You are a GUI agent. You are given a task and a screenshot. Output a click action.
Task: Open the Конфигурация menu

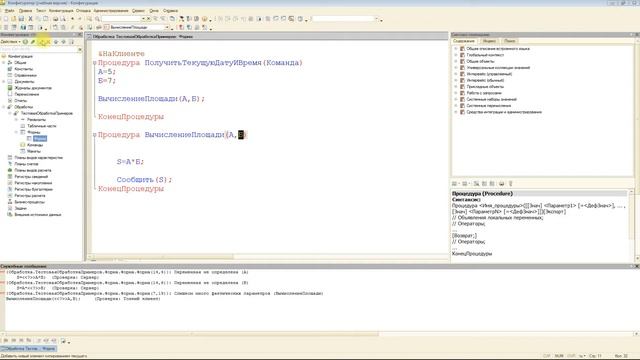61,11
